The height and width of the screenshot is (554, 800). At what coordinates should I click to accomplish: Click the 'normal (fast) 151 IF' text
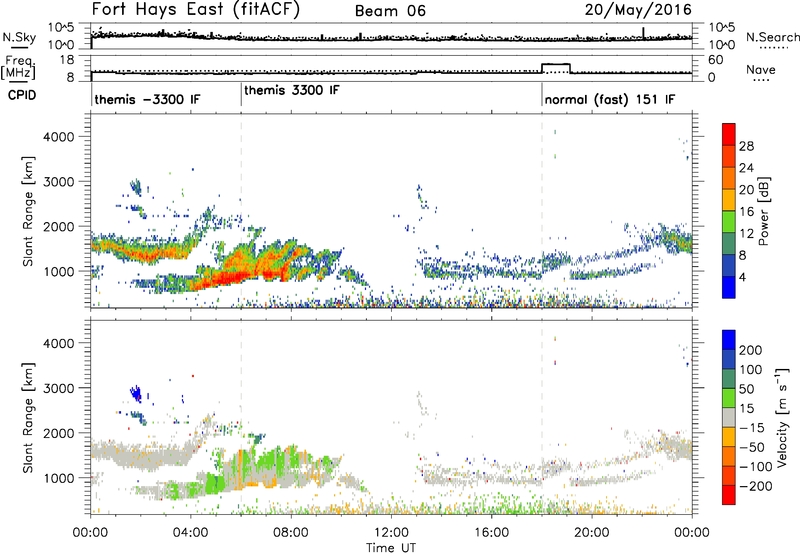point(610,99)
